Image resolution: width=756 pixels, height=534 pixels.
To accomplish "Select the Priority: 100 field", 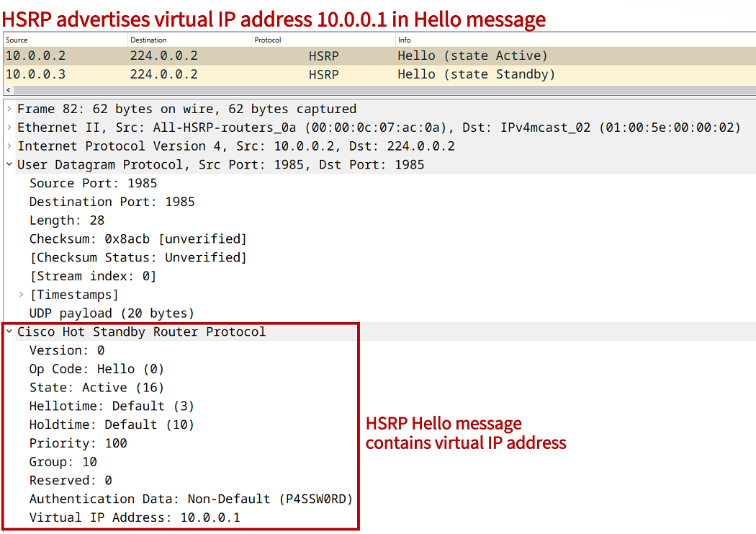I will tap(78, 443).
